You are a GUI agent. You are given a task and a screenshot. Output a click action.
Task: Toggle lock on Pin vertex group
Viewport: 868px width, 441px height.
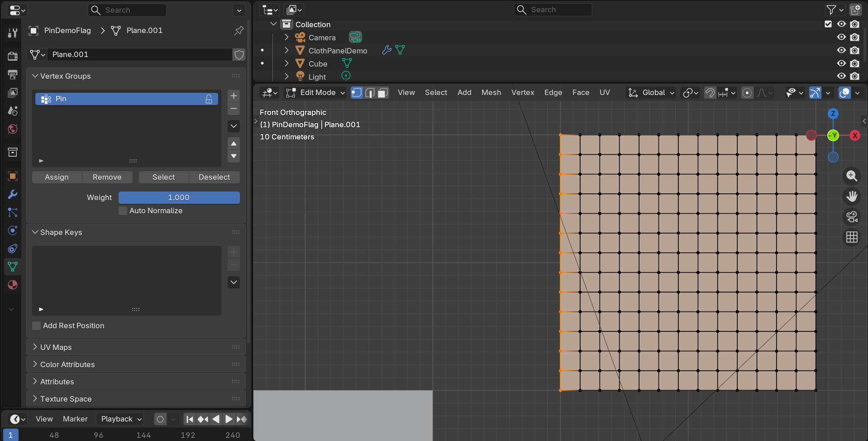click(x=209, y=99)
